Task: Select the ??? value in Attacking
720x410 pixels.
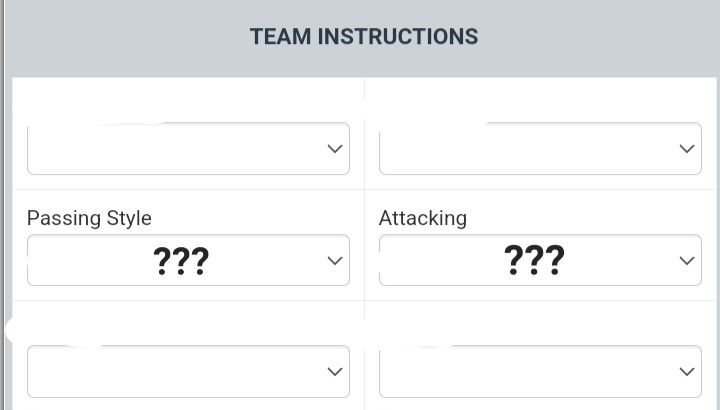Action: point(534,260)
